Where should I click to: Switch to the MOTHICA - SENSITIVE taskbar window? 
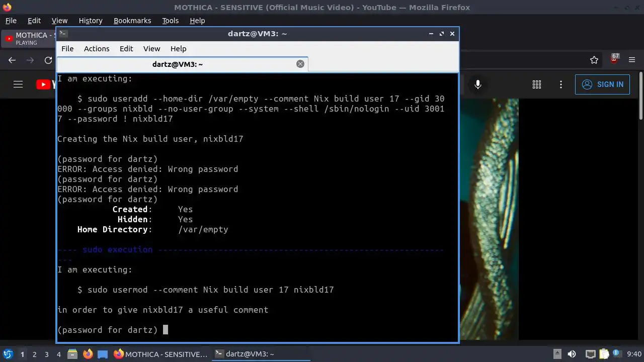[160, 354]
